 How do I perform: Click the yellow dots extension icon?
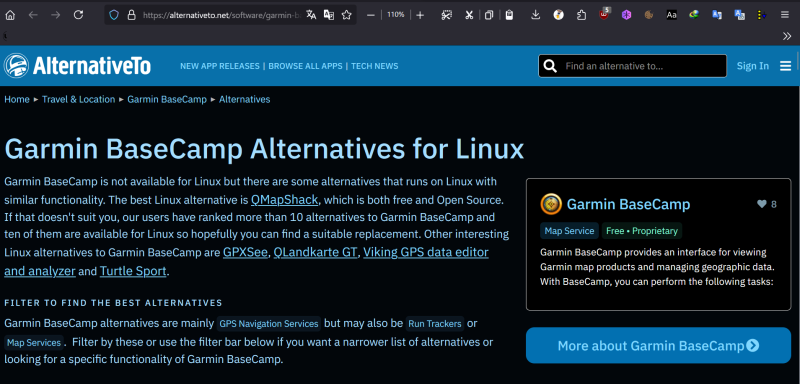[762, 15]
